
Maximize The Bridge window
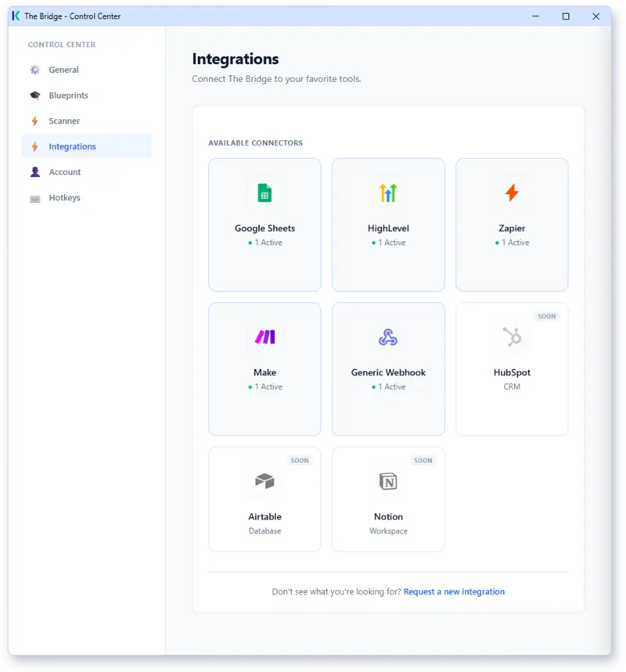pos(566,16)
